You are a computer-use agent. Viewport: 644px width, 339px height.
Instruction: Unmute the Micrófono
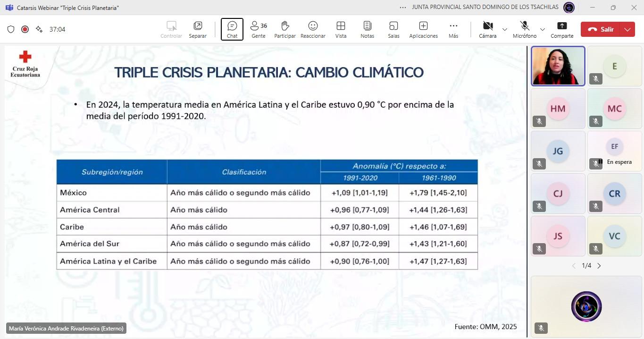(x=524, y=29)
